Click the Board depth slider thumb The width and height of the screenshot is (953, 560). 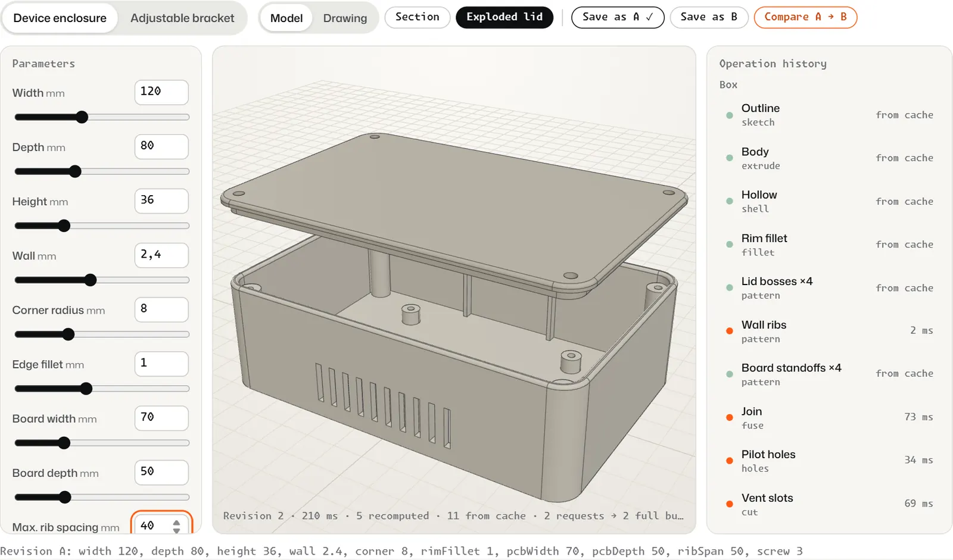[65, 497]
